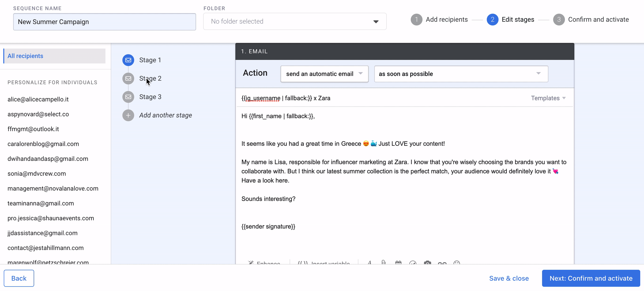Click the text formatting A icon
Screen dimensions: 644x291
point(369,263)
